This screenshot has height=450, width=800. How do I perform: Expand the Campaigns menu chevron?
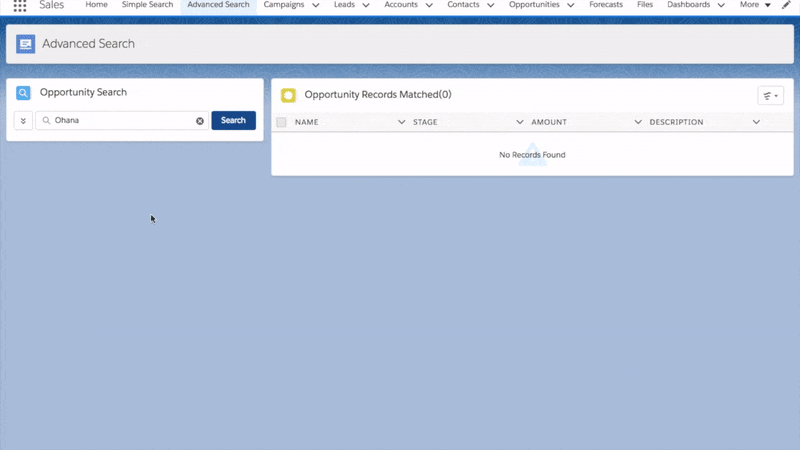(x=316, y=5)
